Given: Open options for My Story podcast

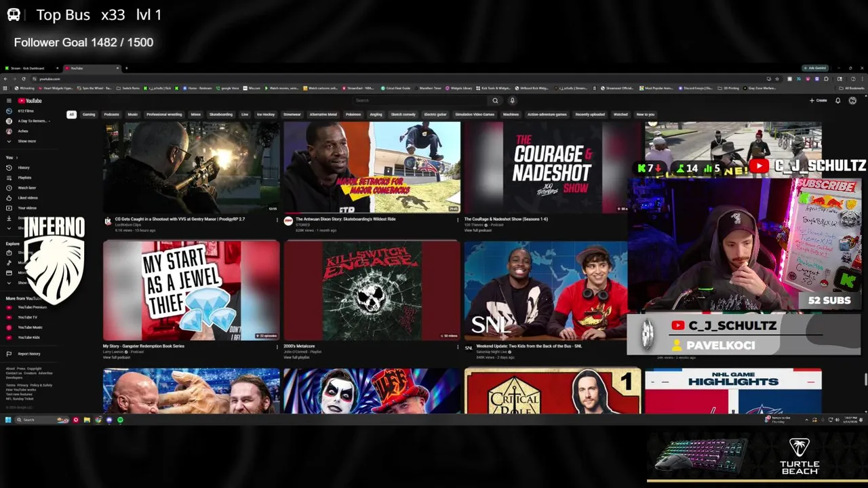Looking at the screenshot, I should pos(277,346).
